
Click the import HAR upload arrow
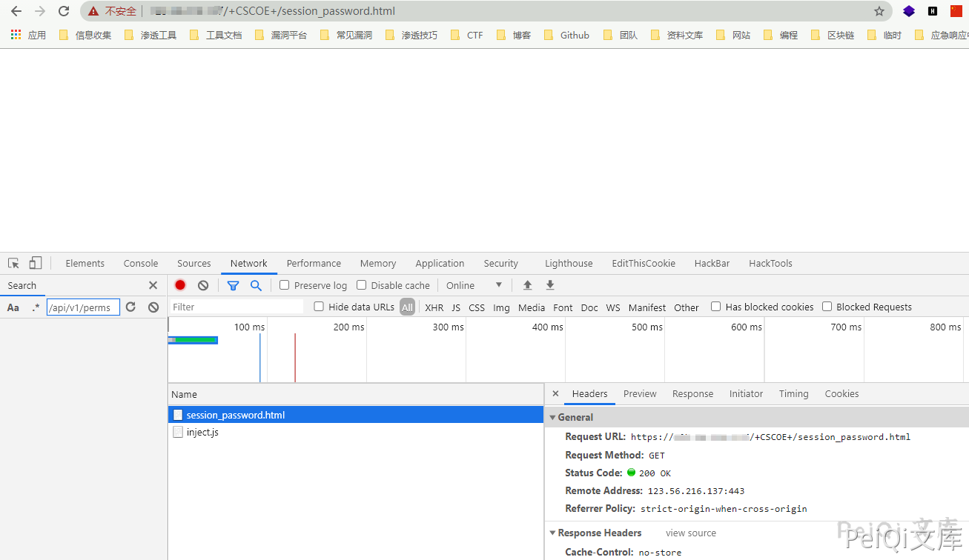[528, 285]
